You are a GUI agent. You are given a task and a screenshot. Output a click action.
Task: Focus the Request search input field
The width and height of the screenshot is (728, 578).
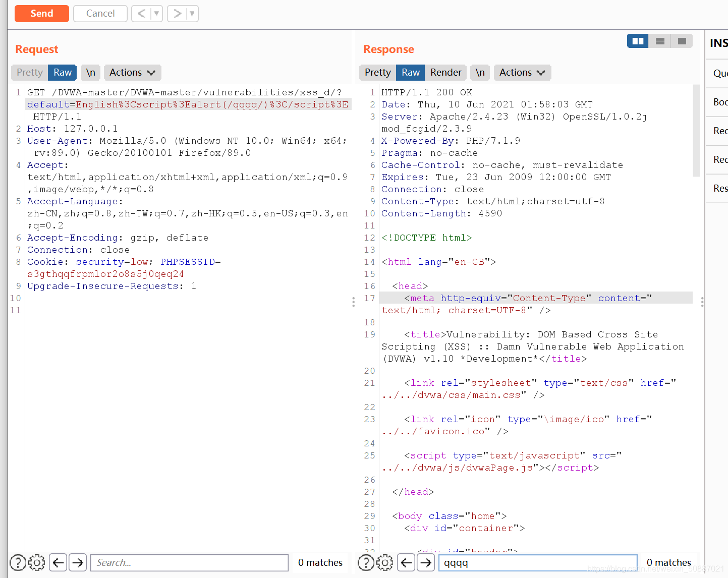(x=189, y=562)
